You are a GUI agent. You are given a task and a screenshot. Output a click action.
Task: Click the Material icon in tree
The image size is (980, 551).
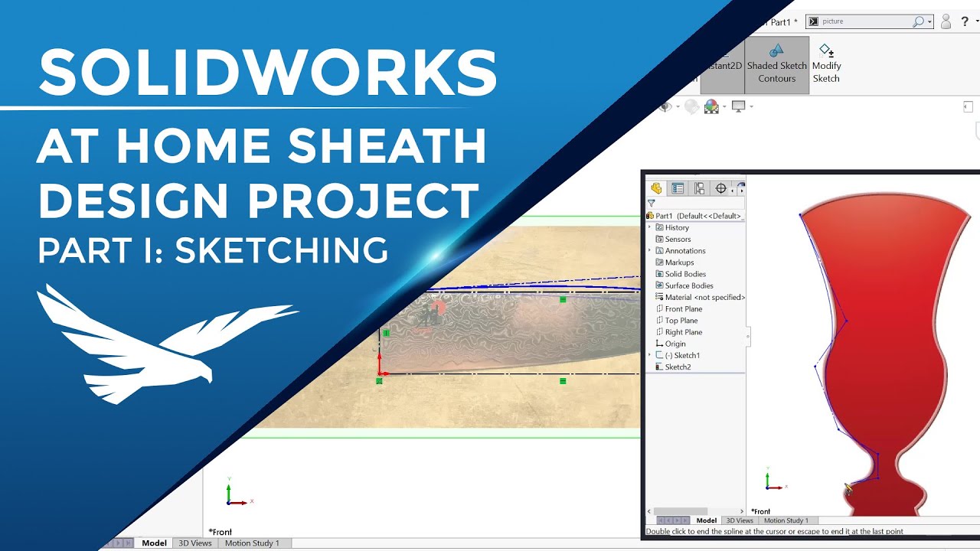click(x=659, y=297)
